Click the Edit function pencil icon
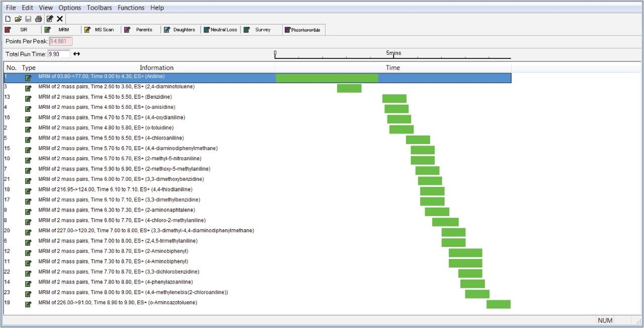This screenshot has height=328, width=644. pyautogui.click(x=50, y=19)
